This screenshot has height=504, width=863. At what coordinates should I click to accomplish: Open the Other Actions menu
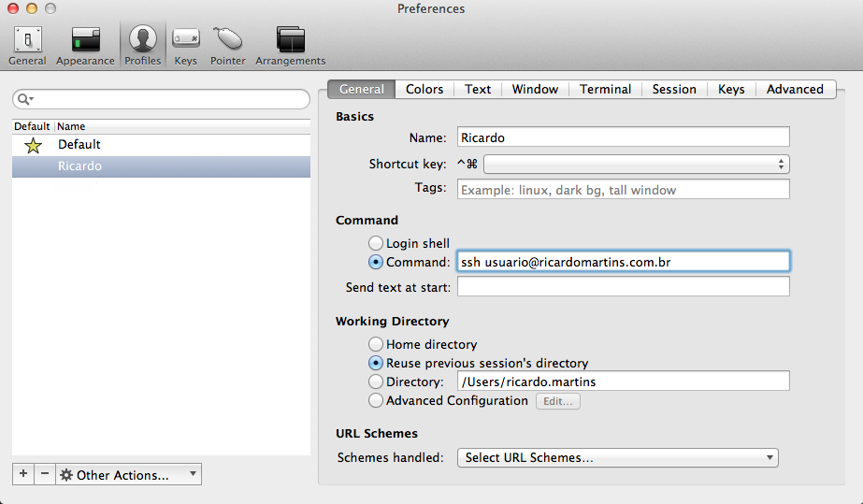pyautogui.click(x=128, y=474)
